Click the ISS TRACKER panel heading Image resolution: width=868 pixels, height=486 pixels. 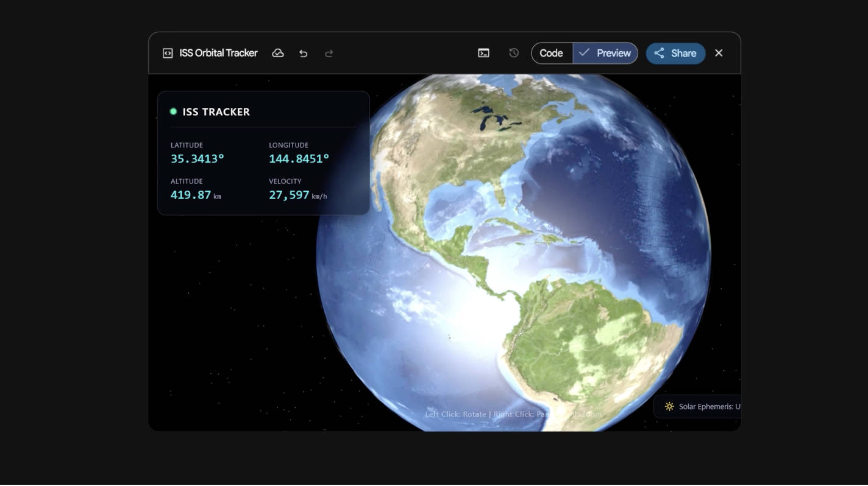(216, 112)
